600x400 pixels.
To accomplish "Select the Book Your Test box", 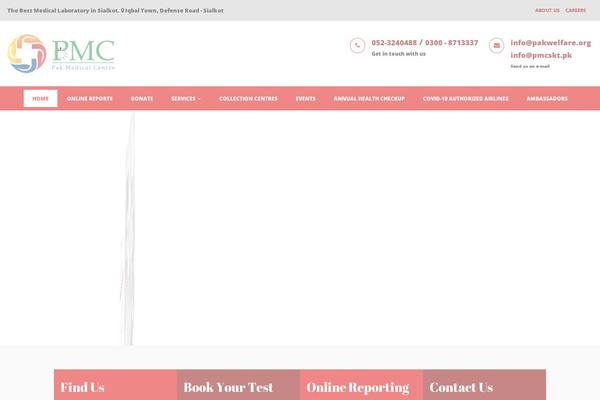I will [239, 385].
